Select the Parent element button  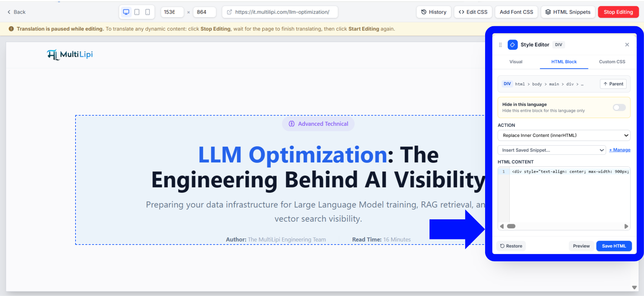click(x=613, y=84)
